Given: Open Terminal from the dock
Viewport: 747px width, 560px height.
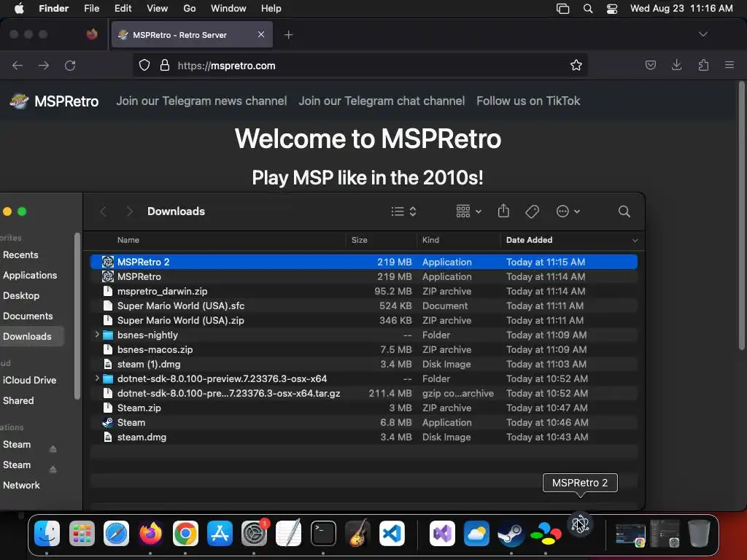Looking at the screenshot, I should pyautogui.click(x=323, y=533).
